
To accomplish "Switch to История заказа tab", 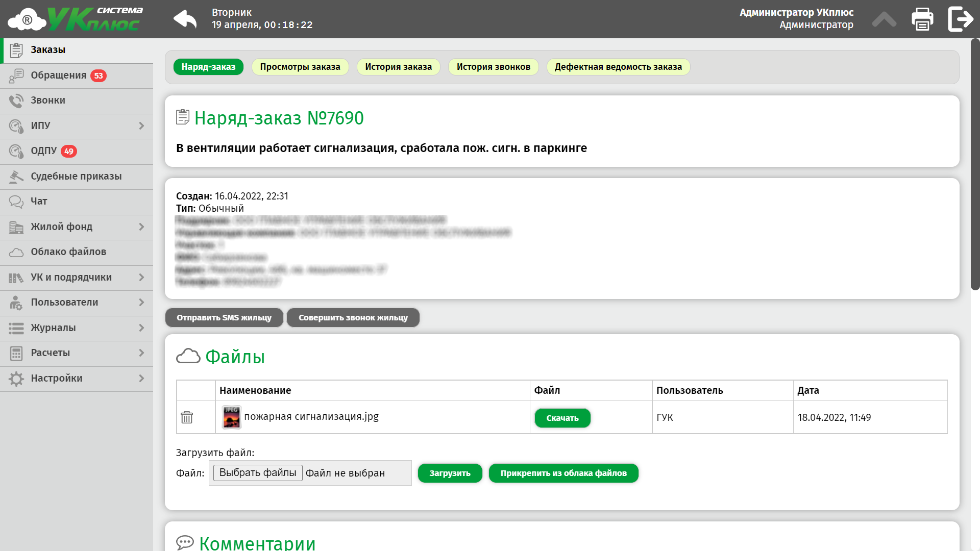I will pos(398,67).
